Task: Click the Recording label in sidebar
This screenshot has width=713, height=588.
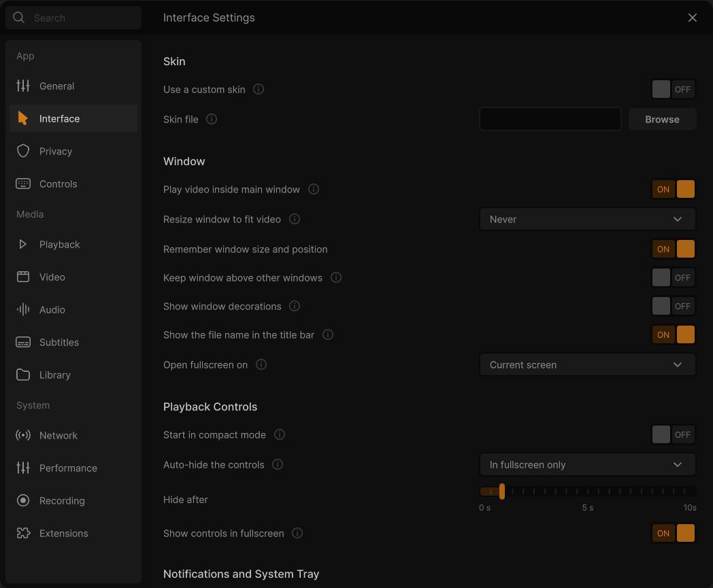Action: point(62,500)
